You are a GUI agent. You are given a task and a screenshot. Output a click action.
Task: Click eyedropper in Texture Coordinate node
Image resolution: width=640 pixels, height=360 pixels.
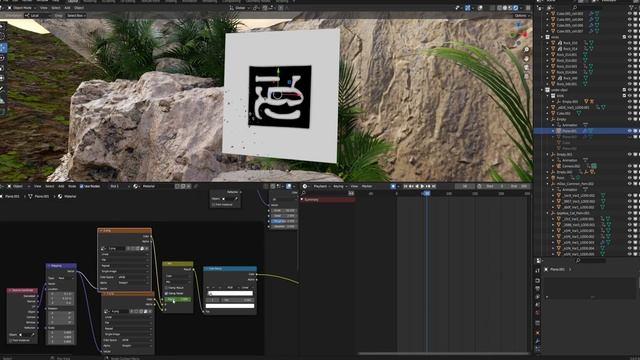[x=33, y=335]
